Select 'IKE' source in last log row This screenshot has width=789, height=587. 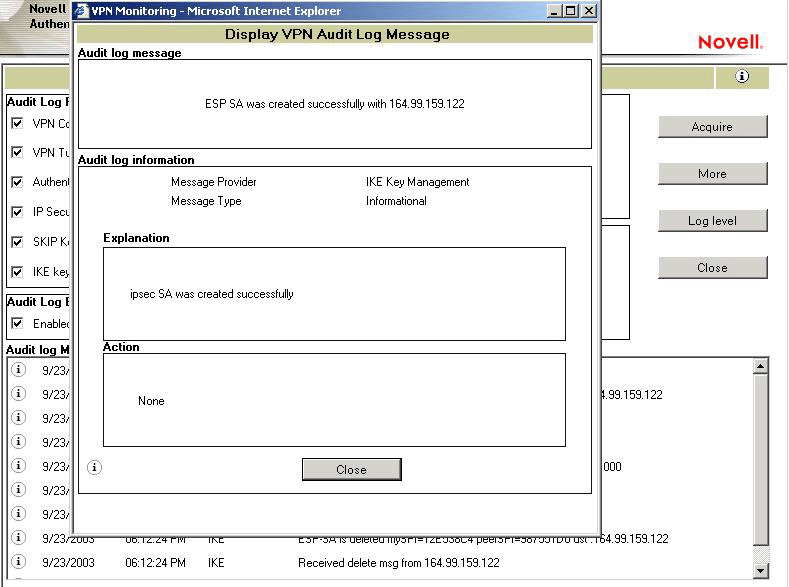point(216,563)
